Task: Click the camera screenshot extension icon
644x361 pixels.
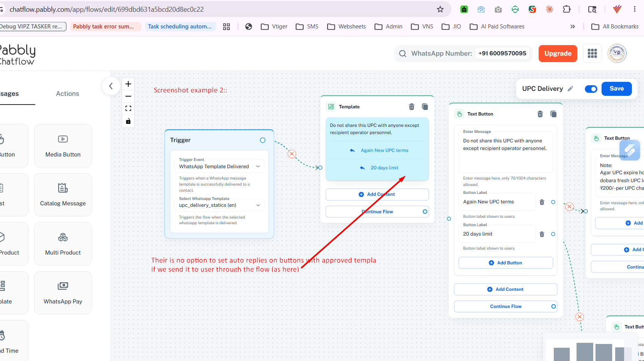Action: click(x=498, y=9)
